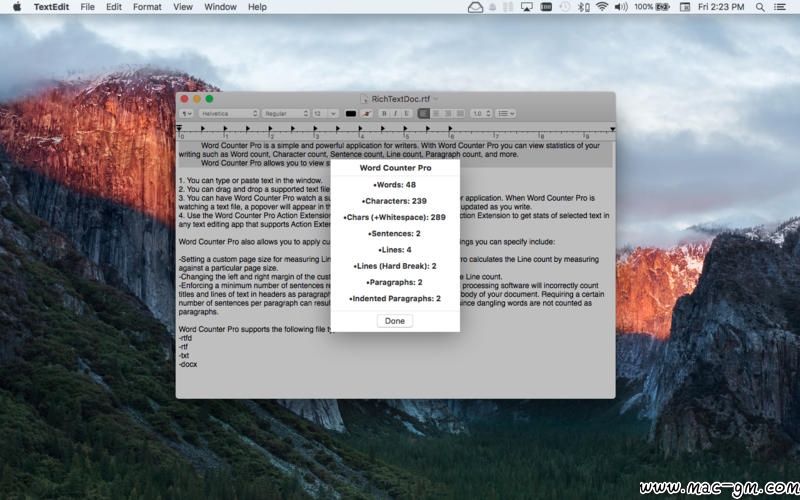Open the Helvetica font family dropdown

coord(229,113)
